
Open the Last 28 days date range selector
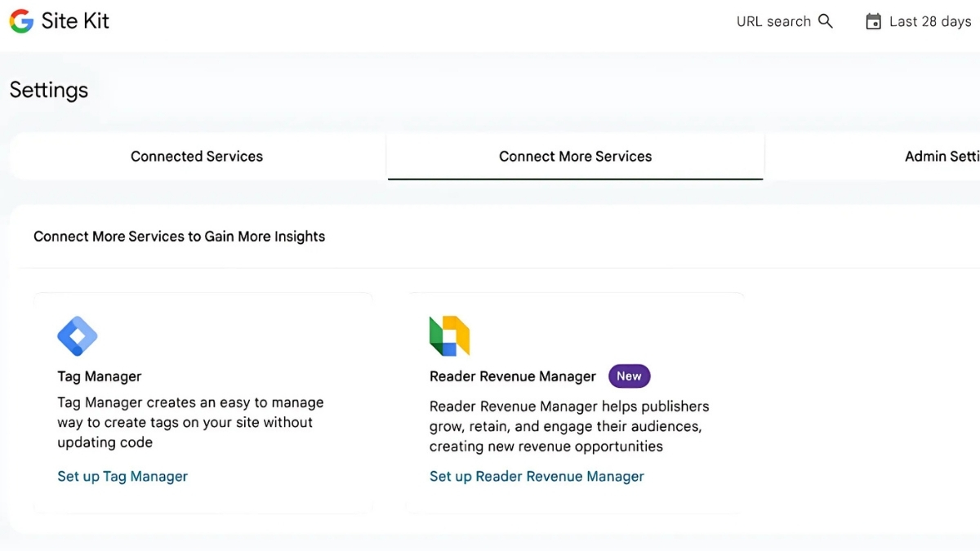pos(919,21)
